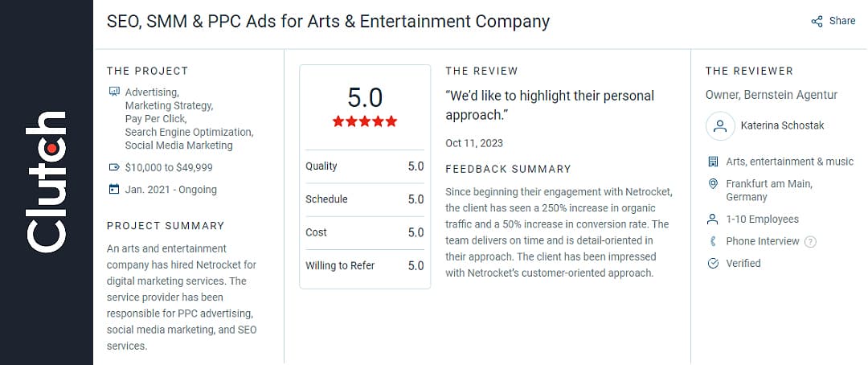The image size is (868, 365).
Task: Click the location pin icon
Action: (712, 184)
